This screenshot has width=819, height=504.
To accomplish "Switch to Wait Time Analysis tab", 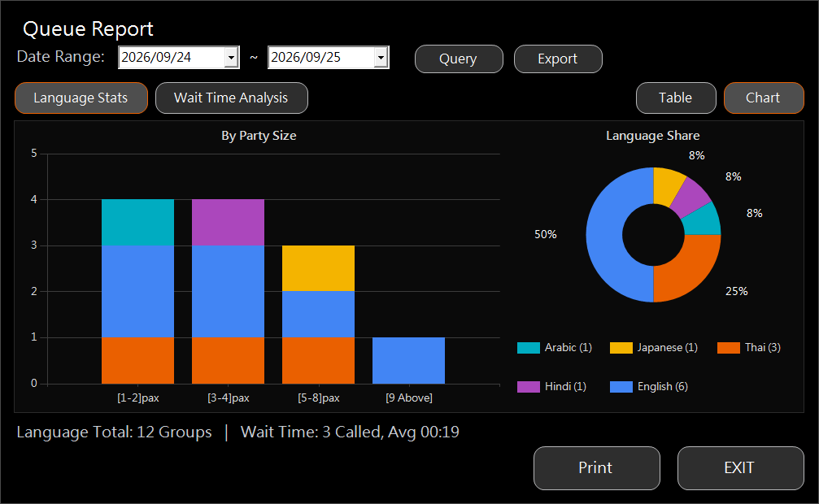I will (232, 98).
